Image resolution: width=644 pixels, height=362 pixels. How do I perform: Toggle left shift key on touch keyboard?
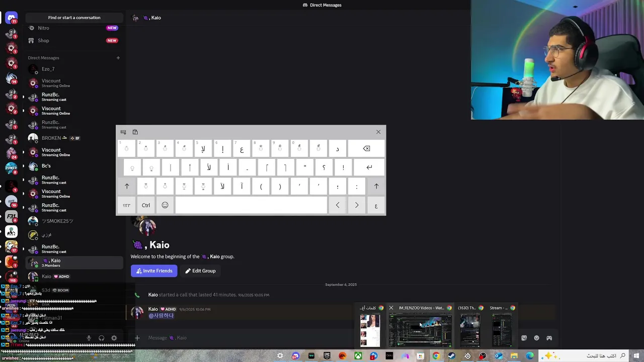[127, 187]
